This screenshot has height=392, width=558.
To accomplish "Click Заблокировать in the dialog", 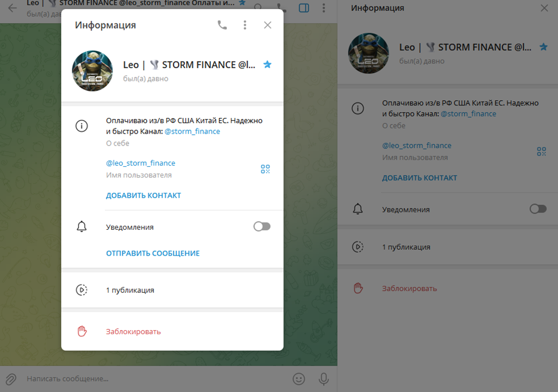I will point(133,331).
